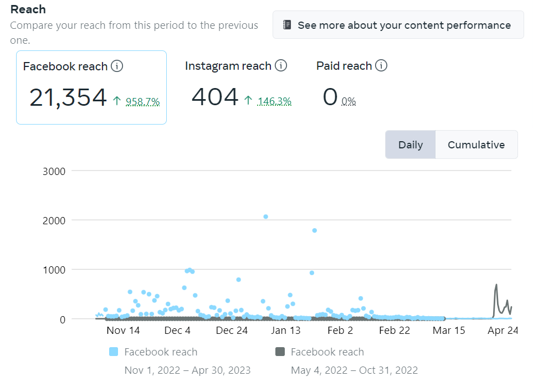Click the gray spike near Apr 24
Screen dimensions: 533x392
[496, 286]
